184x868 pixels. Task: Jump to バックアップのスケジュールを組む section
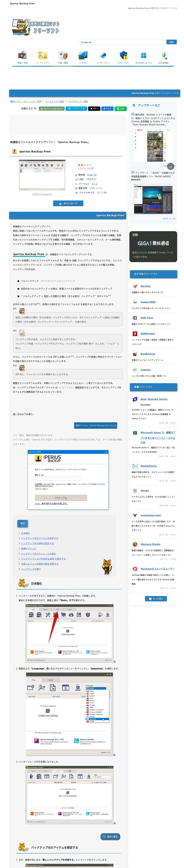[39, 554]
